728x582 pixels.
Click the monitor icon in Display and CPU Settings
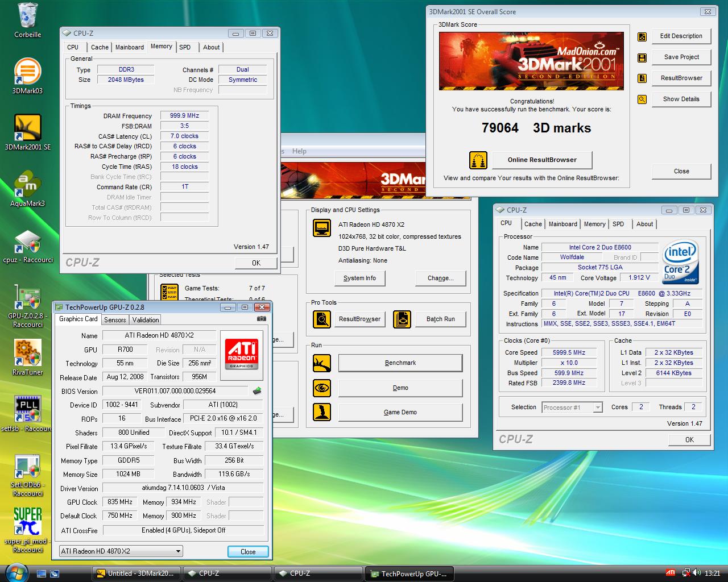pyautogui.click(x=322, y=228)
